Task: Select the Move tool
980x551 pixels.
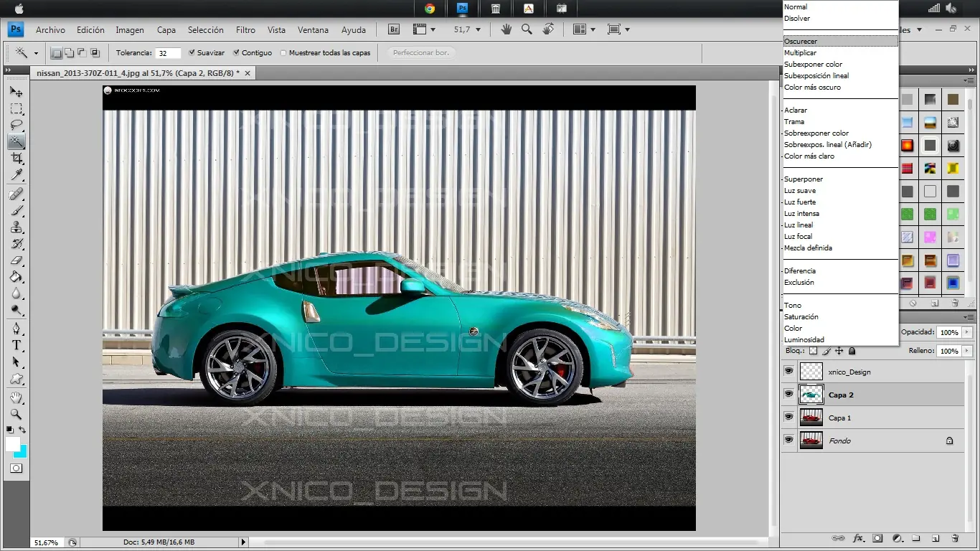Action: [x=16, y=93]
